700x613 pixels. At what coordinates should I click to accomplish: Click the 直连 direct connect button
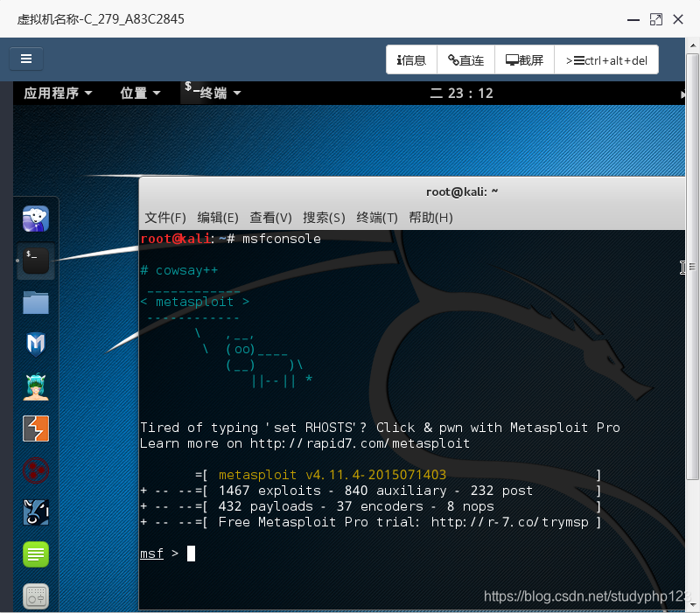point(465,59)
